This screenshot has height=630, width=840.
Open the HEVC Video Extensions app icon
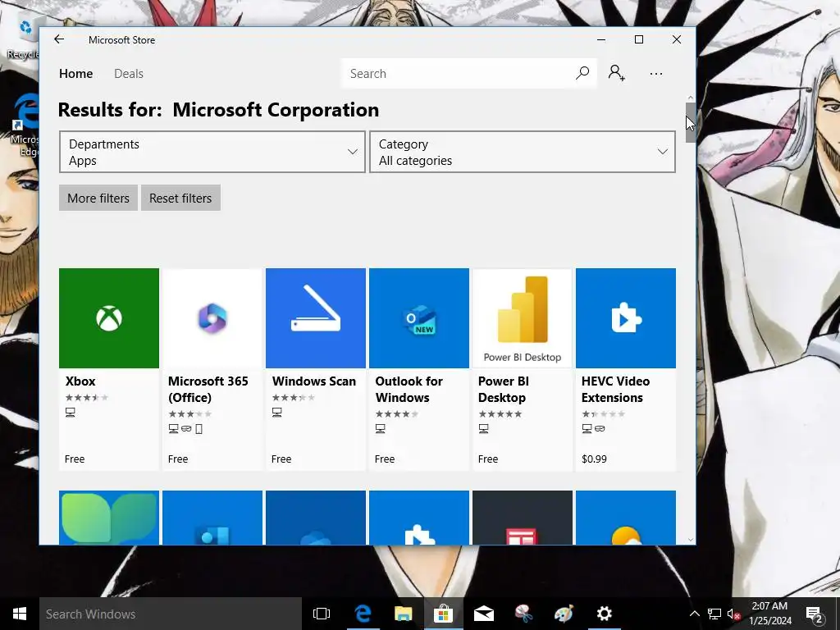pos(626,318)
